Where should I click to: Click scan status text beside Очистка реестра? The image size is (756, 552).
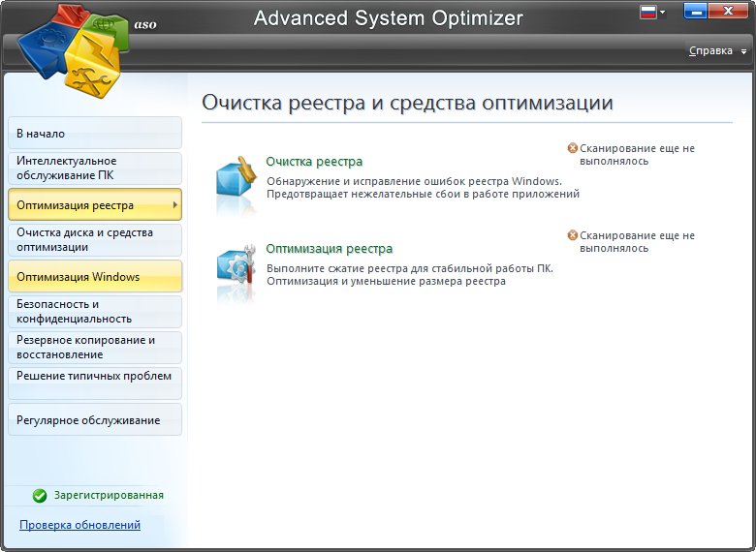tap(637, 155)
